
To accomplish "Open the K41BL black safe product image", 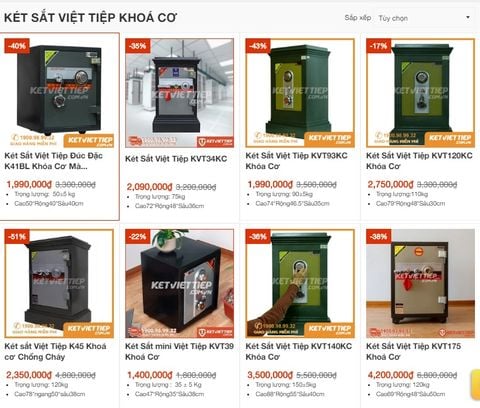I will [59, 93].
